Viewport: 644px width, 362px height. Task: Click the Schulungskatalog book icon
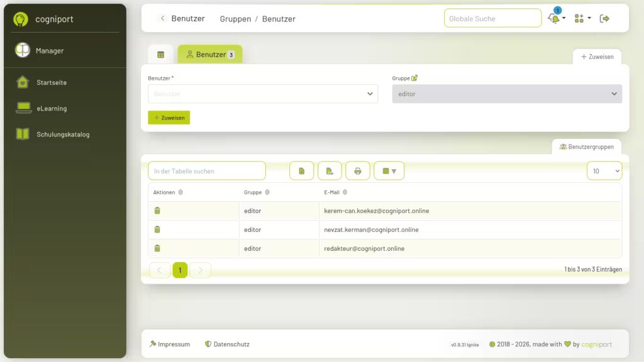pos(23,134)
